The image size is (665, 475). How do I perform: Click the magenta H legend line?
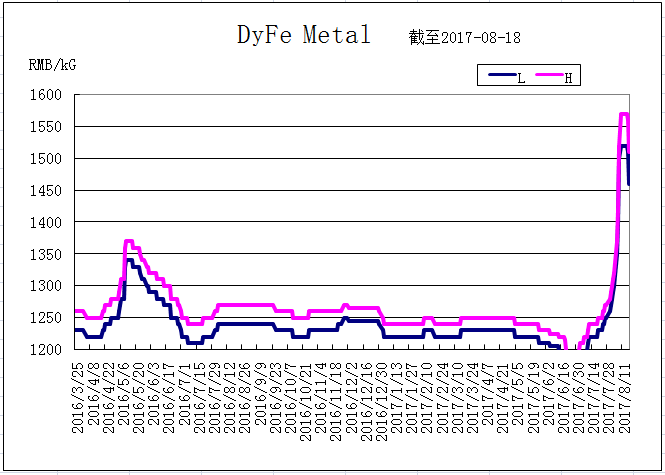pyautogui.click(x=550, y=75)
